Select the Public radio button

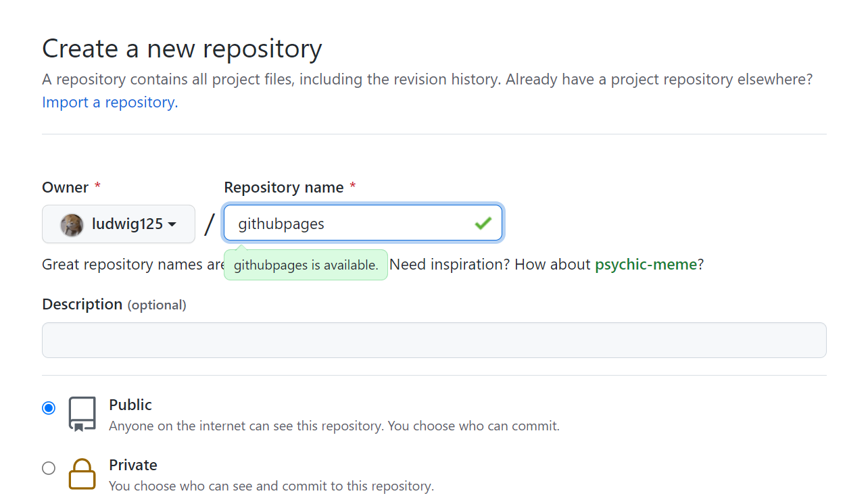[x=49, y=408]
